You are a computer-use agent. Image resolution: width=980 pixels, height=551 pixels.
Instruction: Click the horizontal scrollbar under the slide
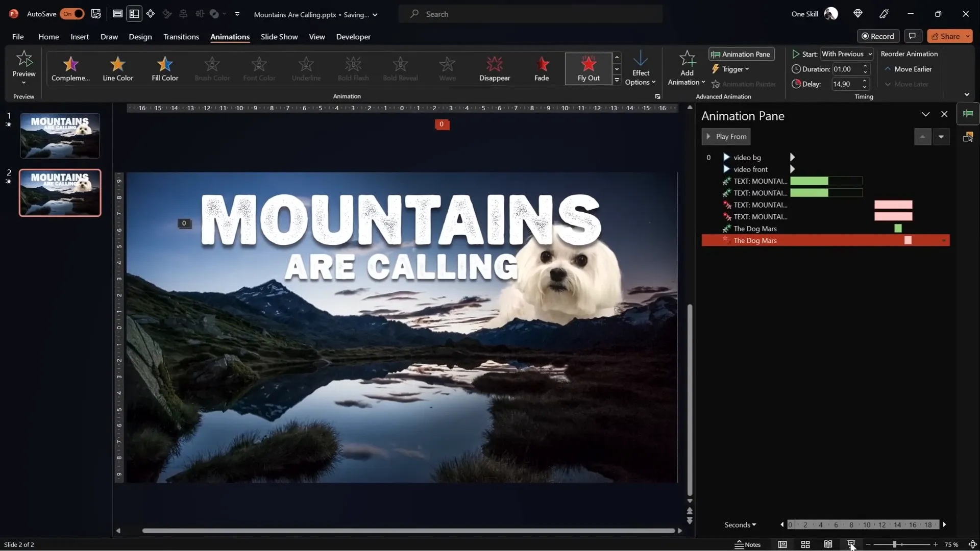point(408,531)
